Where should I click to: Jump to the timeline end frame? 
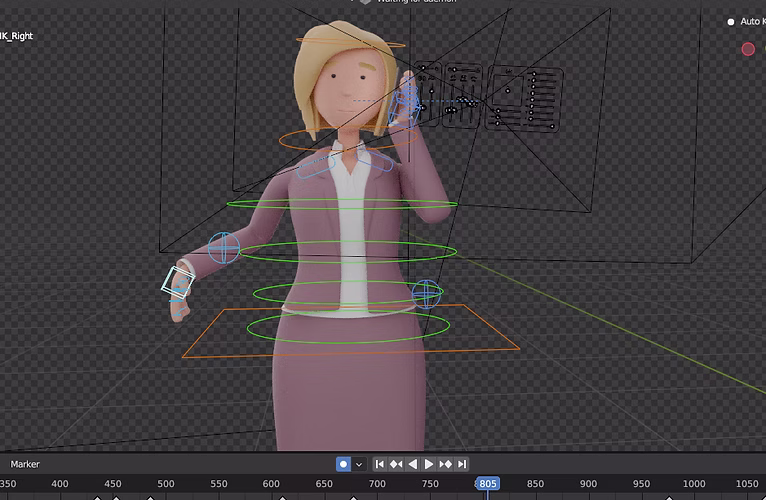pyautogui.click(x=462, y=464)
